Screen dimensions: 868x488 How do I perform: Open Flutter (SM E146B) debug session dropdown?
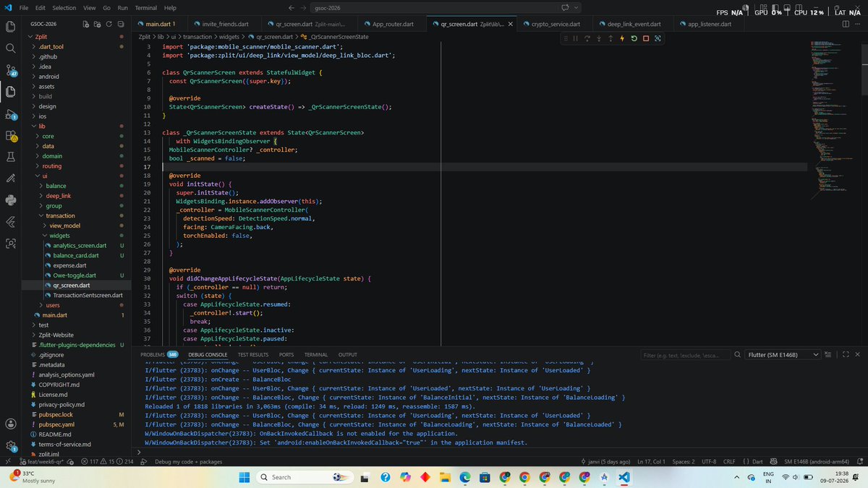783,355
